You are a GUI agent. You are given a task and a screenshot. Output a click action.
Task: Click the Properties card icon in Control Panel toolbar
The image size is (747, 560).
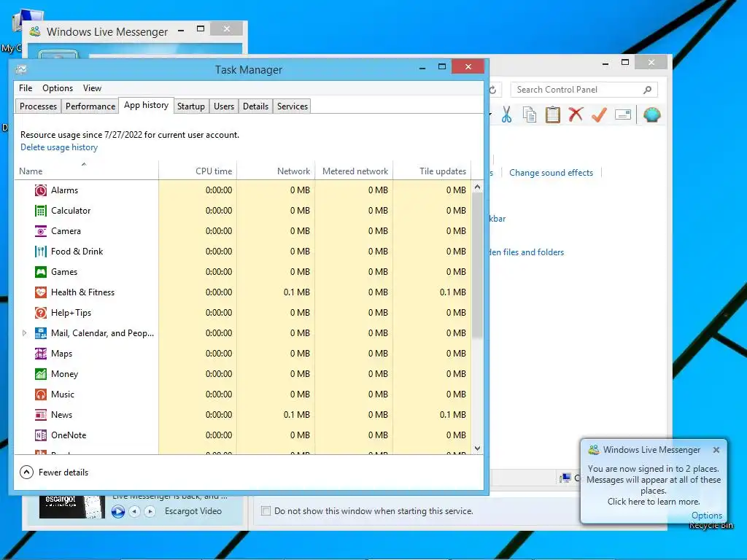click(623, 114)
